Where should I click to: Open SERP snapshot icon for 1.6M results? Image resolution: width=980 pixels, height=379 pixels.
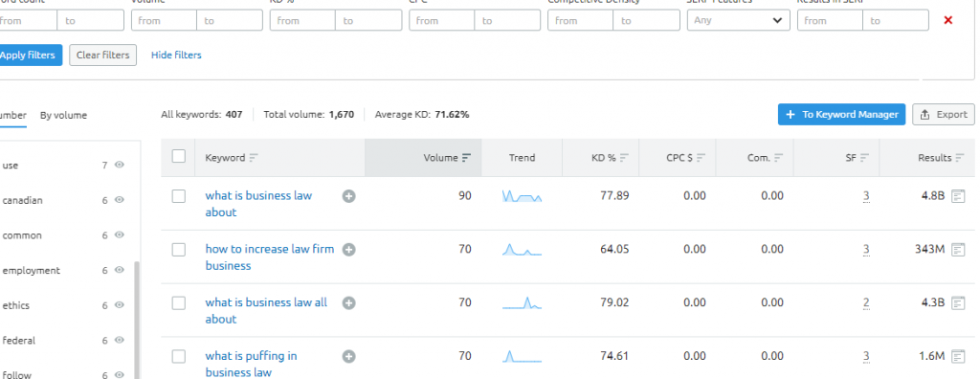957,356
